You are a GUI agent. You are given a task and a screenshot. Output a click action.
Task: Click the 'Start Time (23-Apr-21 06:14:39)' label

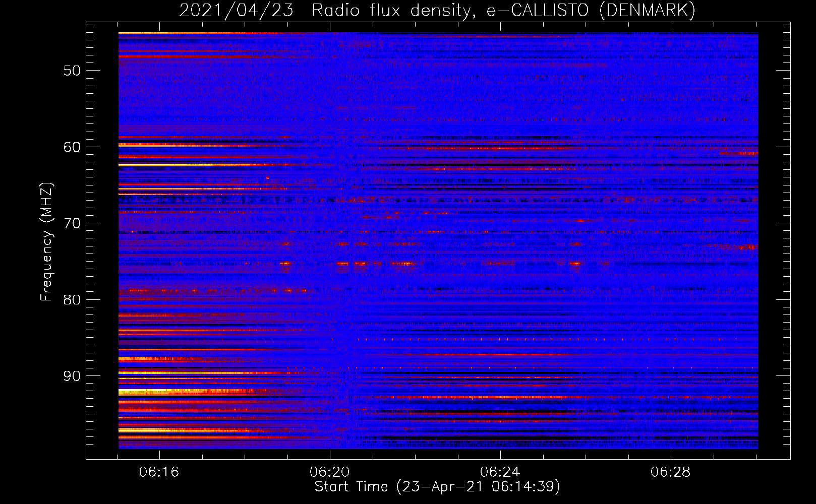pyautogui.click(x=437, y=487)
